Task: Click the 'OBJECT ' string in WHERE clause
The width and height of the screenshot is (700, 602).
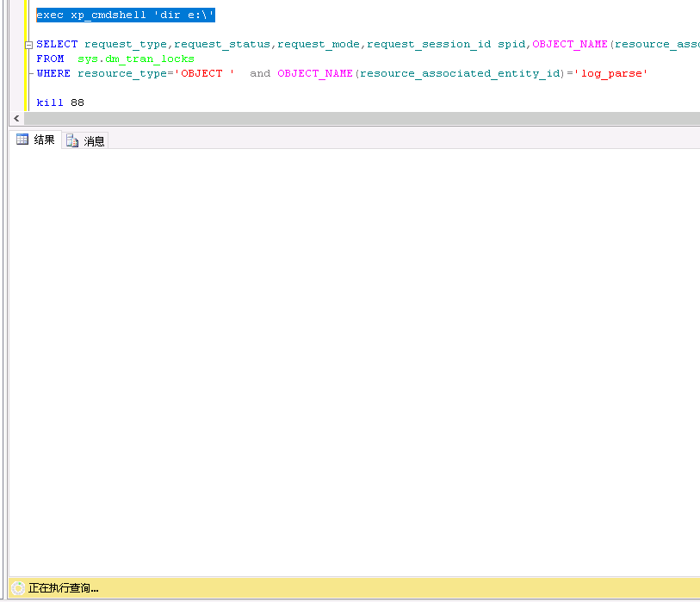Action: coord(205,74)
